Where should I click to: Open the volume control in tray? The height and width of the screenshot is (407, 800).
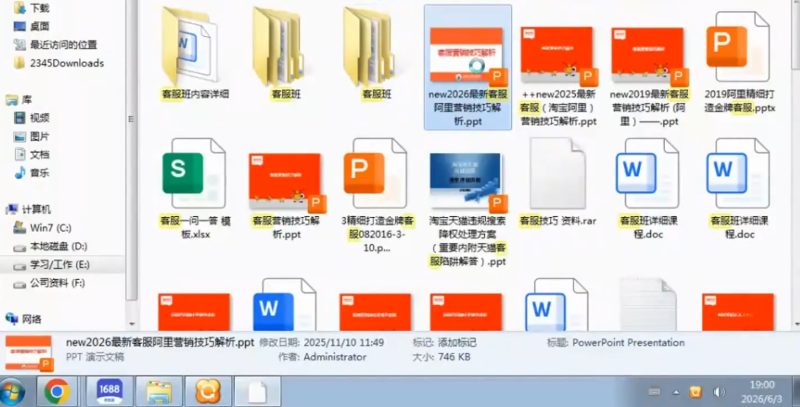[719, 392]
